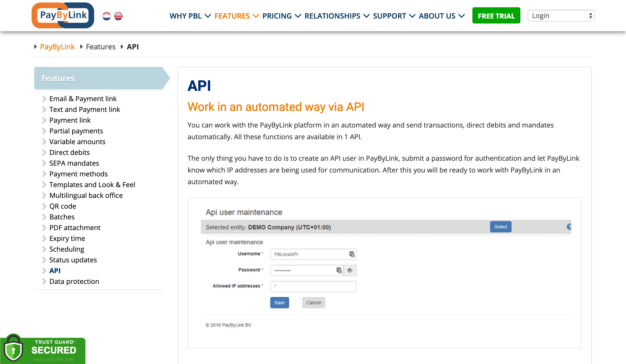Screen dimensions: 626x364
Task: Click the Save button
Action: [279, 302]
